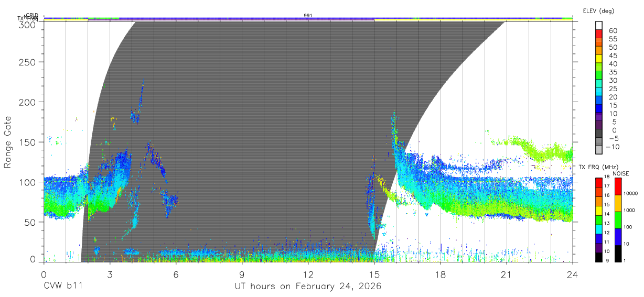Pick the yellow 14–15 MHz TX FRQ swatch

[x=599, y=211]
